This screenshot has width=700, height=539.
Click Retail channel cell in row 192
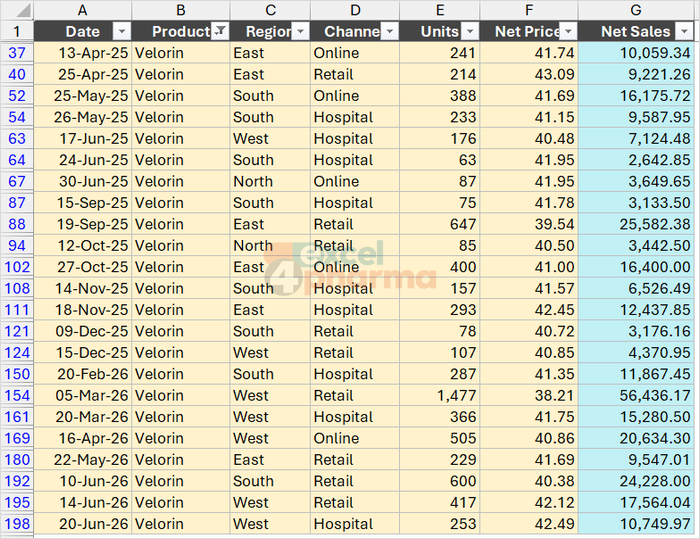point(355,481)
